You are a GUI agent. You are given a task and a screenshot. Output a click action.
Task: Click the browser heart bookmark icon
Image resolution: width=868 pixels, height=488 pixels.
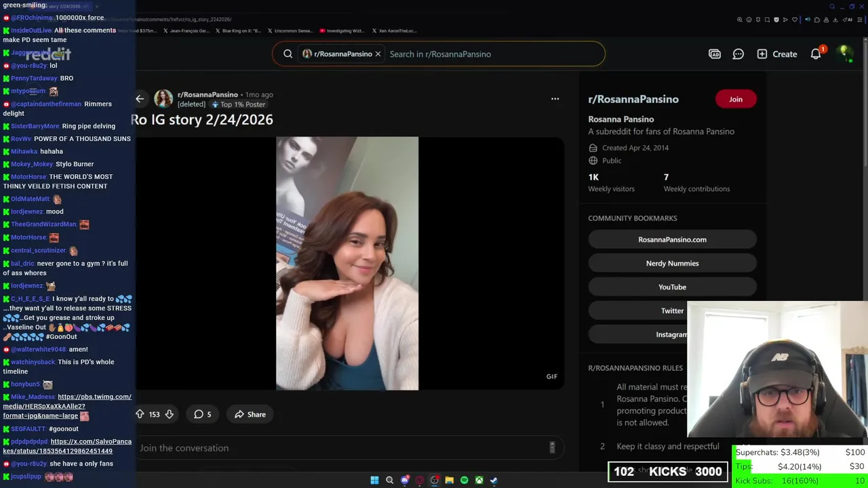point(795,20)
